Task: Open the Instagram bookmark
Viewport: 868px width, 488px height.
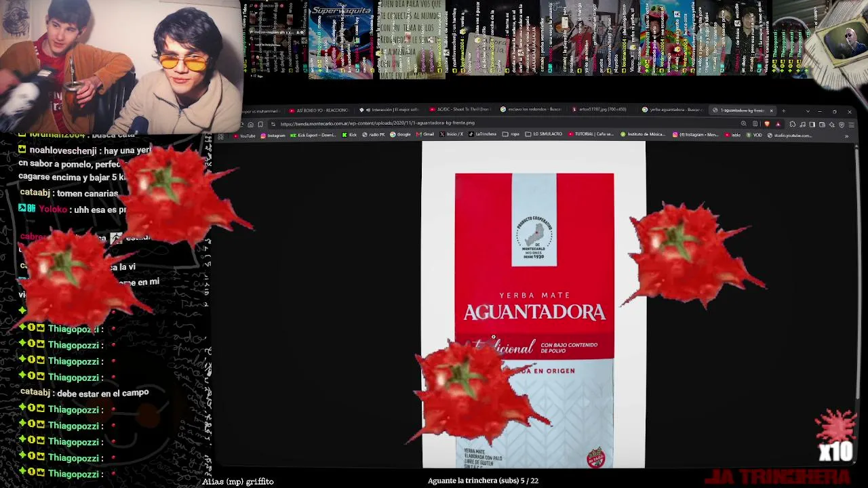Action: (x=273, y=136)
